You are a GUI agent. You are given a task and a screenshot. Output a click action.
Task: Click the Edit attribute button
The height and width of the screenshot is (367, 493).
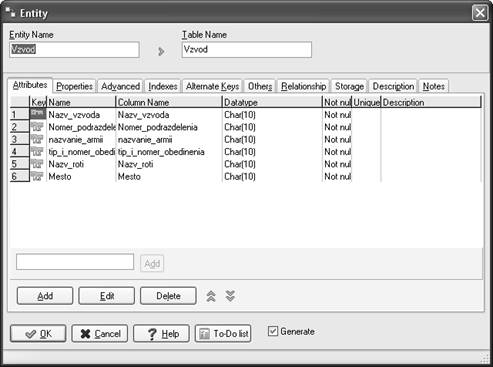pyautogui.click(x=107, y=296)
